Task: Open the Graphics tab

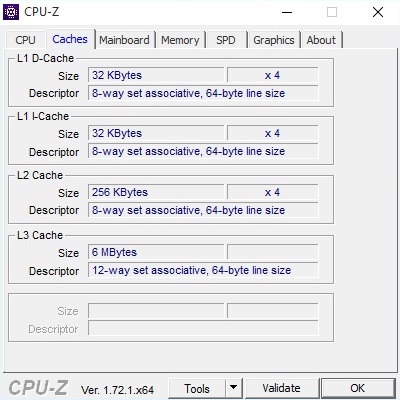Action: 274,40
